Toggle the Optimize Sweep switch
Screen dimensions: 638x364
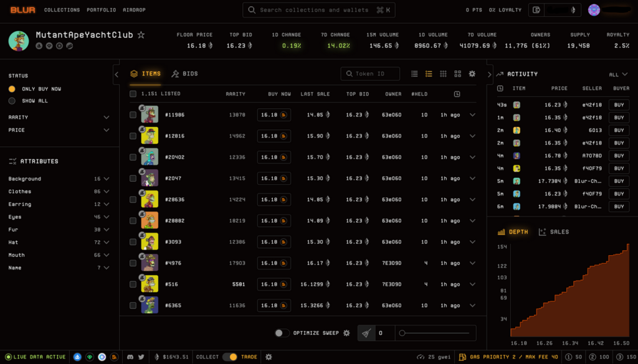282,333
